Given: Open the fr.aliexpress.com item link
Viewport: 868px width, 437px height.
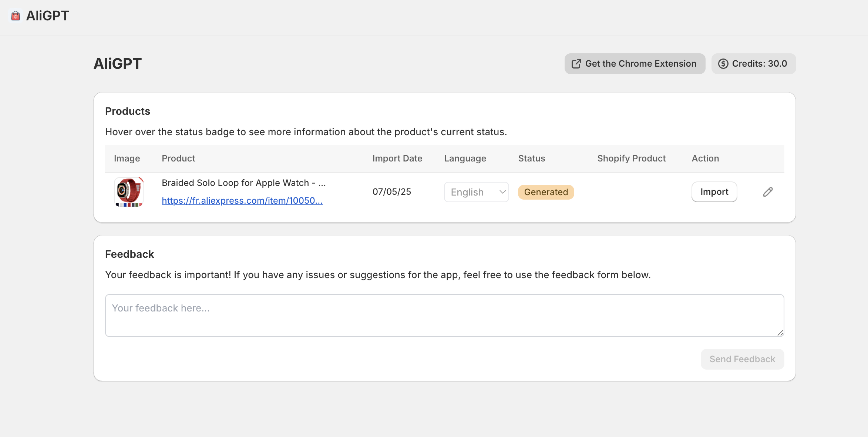Looking at the screenshot, I should pyautogui.click(x=242, y=201).
